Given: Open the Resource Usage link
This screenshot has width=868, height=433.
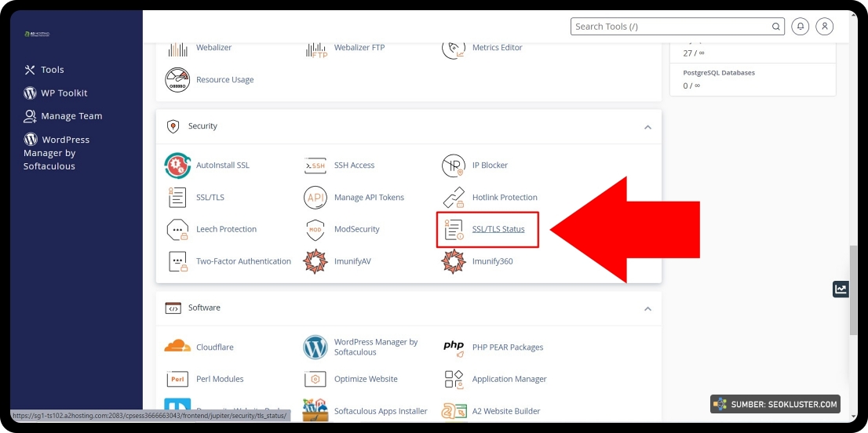Looking at the screenshot, I should pyautogui.click(x=224, y=80).
